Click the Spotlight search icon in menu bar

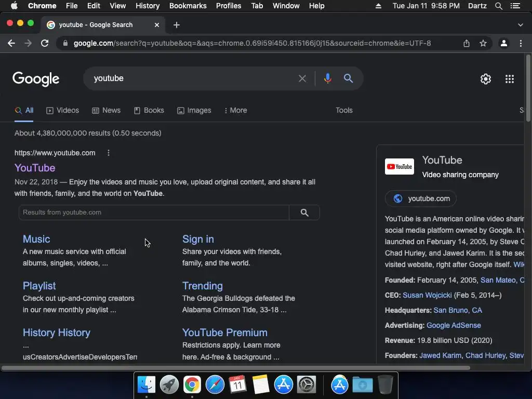[x=498, y=6]
